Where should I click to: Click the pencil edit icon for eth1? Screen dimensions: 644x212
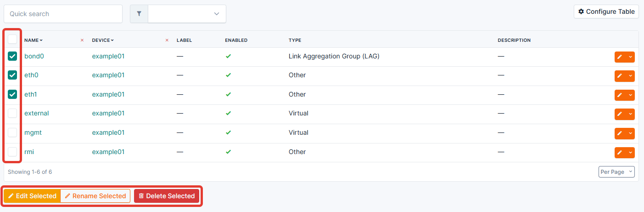[620, 95]
